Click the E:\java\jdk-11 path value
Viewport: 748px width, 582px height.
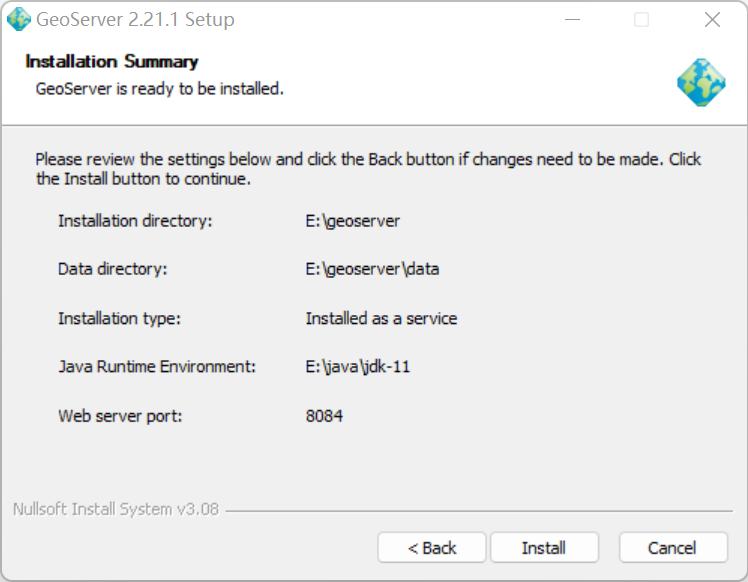pos(358,367)
